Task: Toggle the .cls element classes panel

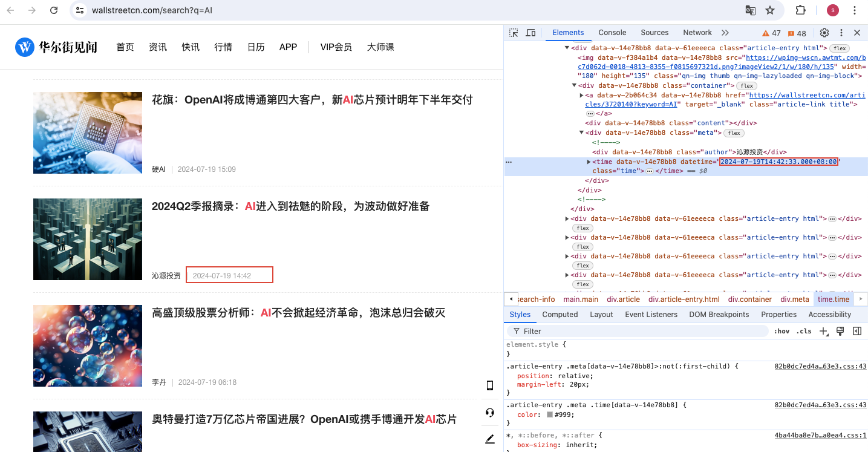Action: tap(804, 331)
